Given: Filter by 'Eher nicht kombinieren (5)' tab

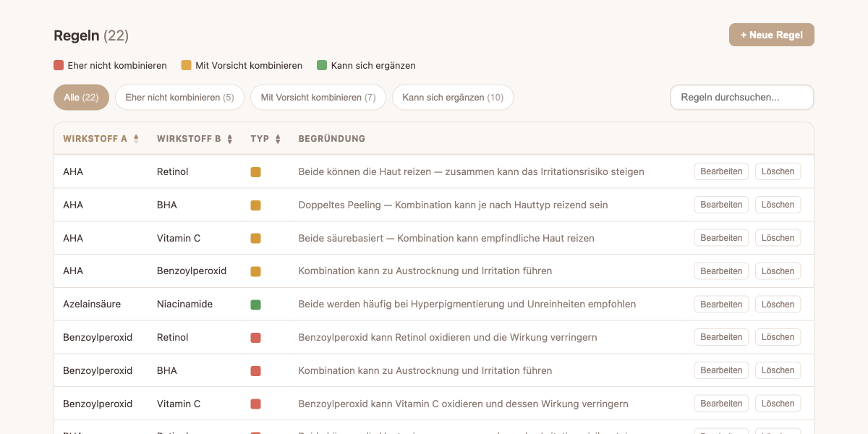Looking at the screenshot, I should tap(179, 97).
